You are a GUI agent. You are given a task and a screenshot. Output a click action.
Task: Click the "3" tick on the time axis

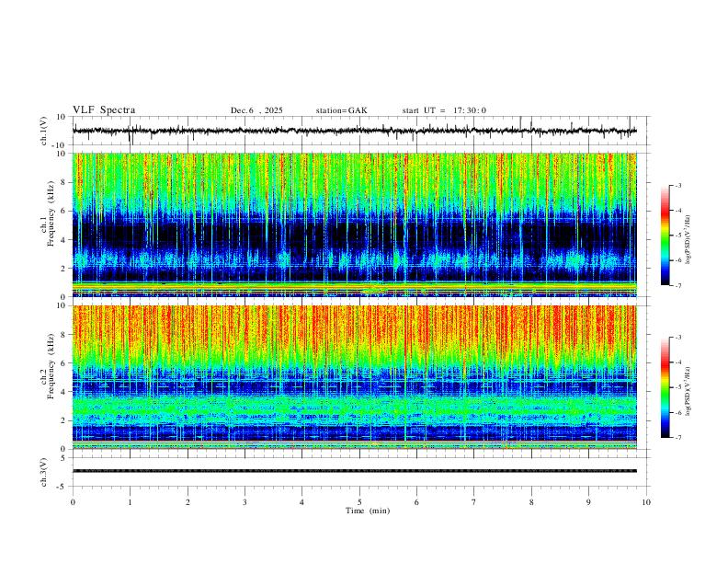pyautogui.click(x=245, y=502)
